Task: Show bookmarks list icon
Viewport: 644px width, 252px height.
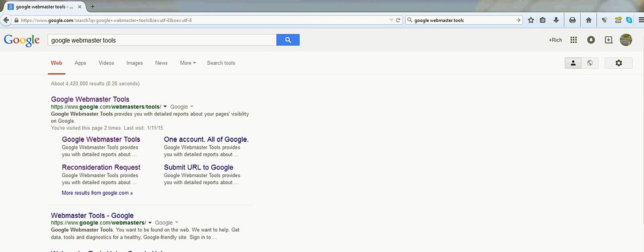Action: click(543, 20)
